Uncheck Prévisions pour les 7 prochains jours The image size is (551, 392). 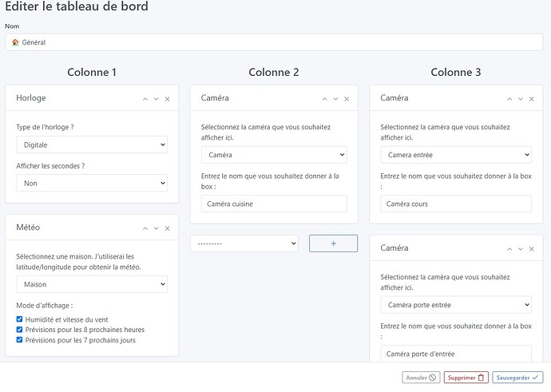[x=19, y=339]
